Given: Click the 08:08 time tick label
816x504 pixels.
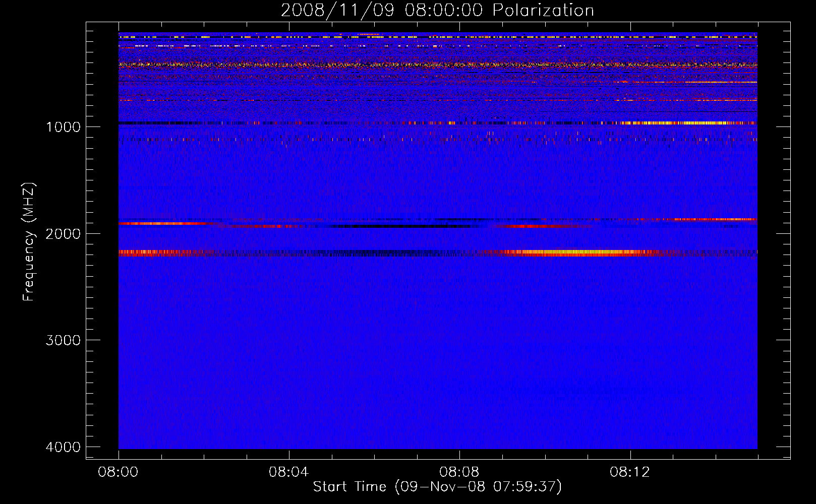Looking at the screenshot, I should (459, 472).
